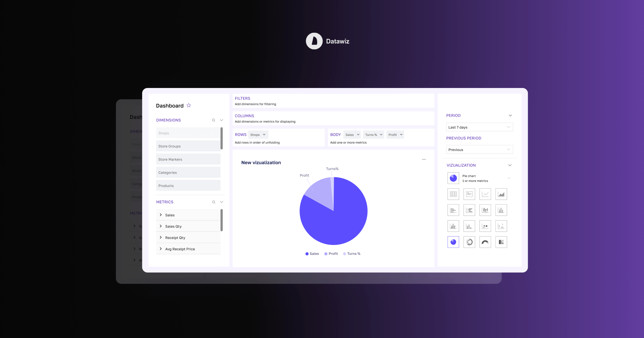Select the gauge/arc chart visualization icon
The height and width of the screenshot is (338, 644).
[x=485, y=242]
